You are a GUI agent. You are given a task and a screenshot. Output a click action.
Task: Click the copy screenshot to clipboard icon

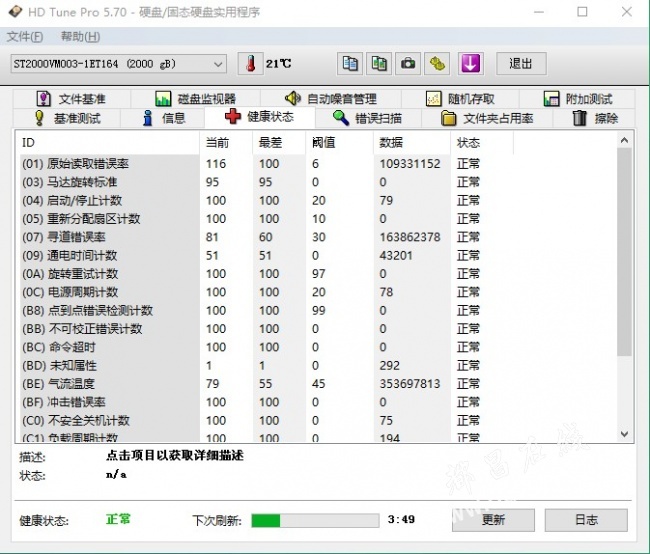coord(379,64)
